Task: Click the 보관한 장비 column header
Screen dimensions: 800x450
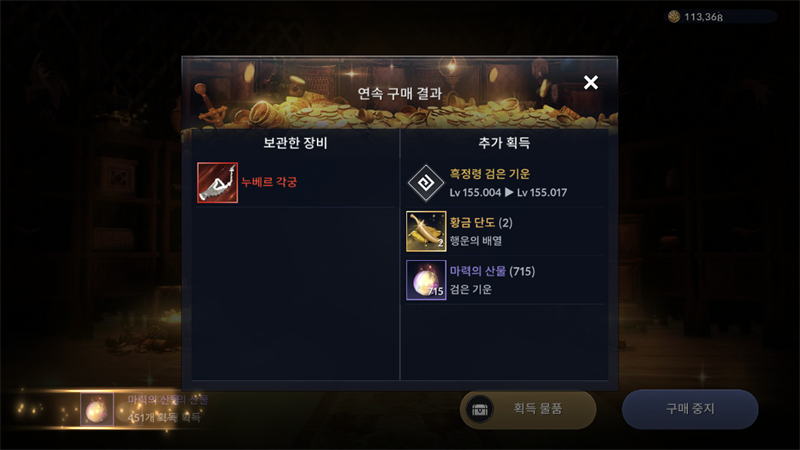Action: pos(295,143)
